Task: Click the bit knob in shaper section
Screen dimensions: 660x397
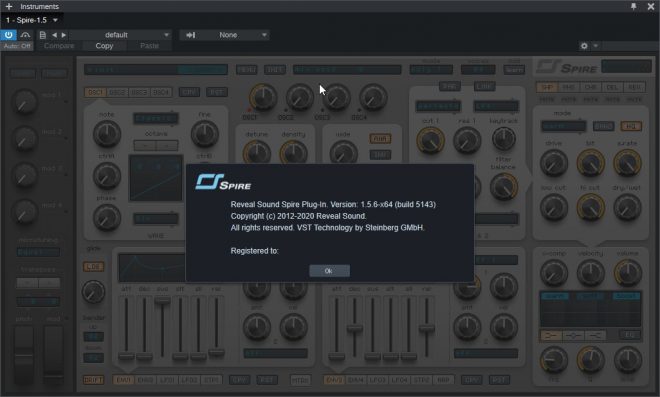Action: click(x=591, y=163)
